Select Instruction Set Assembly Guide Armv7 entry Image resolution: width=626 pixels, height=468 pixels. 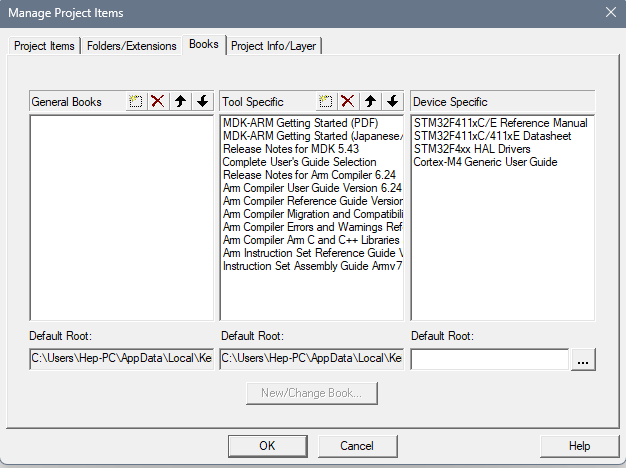point(312,266)
